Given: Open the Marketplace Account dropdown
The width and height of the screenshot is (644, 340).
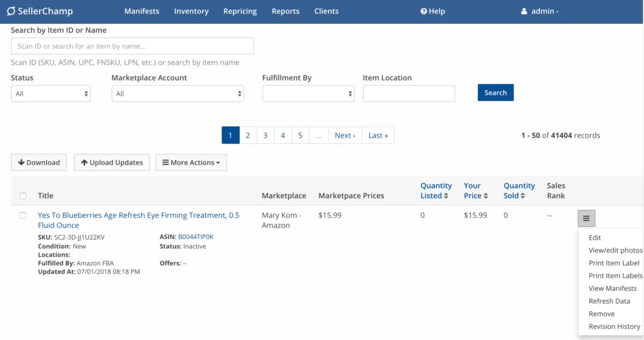Looking at the screenshot, I should coord(177,94).
